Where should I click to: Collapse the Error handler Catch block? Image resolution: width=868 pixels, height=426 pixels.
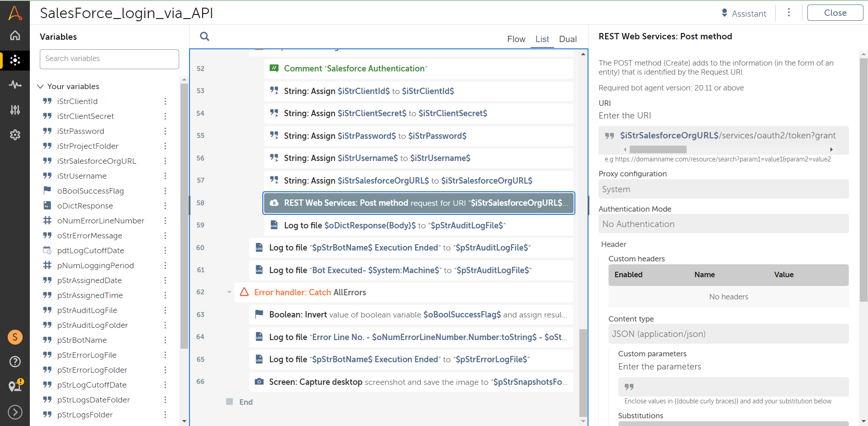(x=229, y=292)
